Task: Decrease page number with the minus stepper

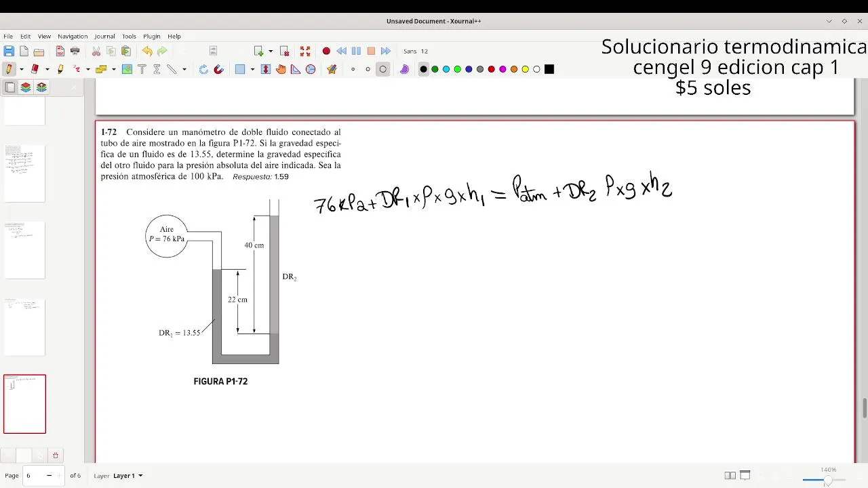Action: (49, 476)
